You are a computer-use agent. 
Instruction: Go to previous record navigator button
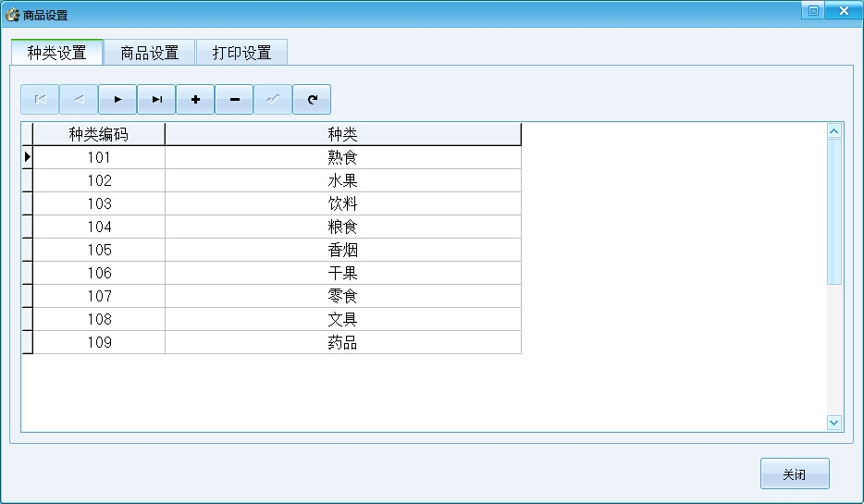79,99
